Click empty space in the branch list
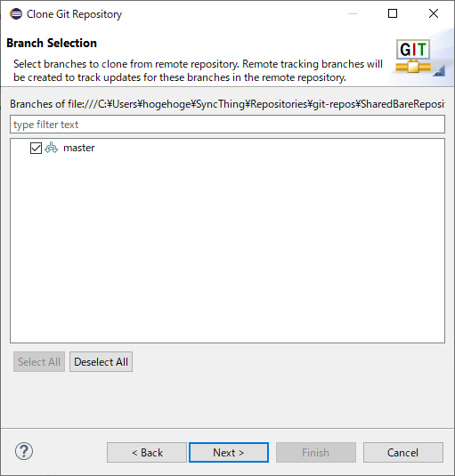This screenshot has width=455, height=476. (228, 249)
